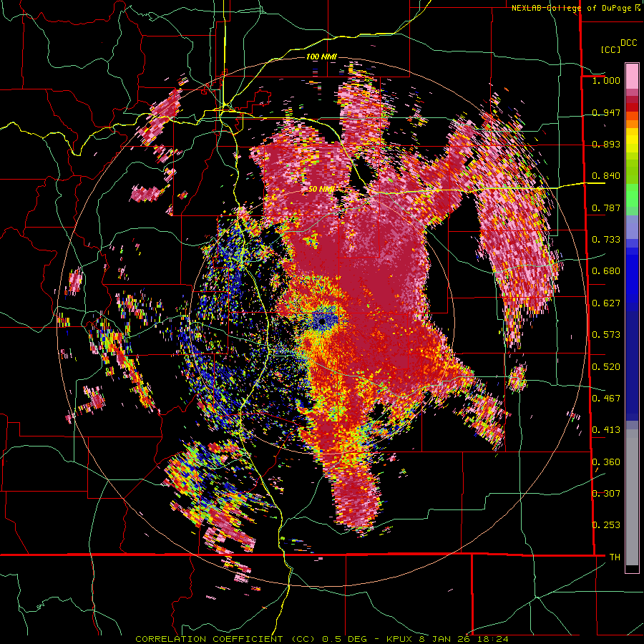Click the TH threshold label
This screenshot has height=644, width=644.
point(615,557)
